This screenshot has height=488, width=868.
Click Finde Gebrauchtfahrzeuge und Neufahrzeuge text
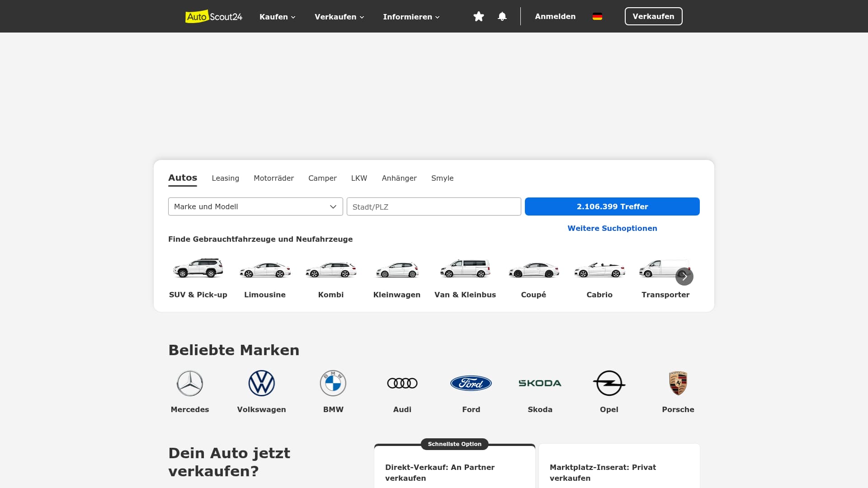click(x=260, y=239)
